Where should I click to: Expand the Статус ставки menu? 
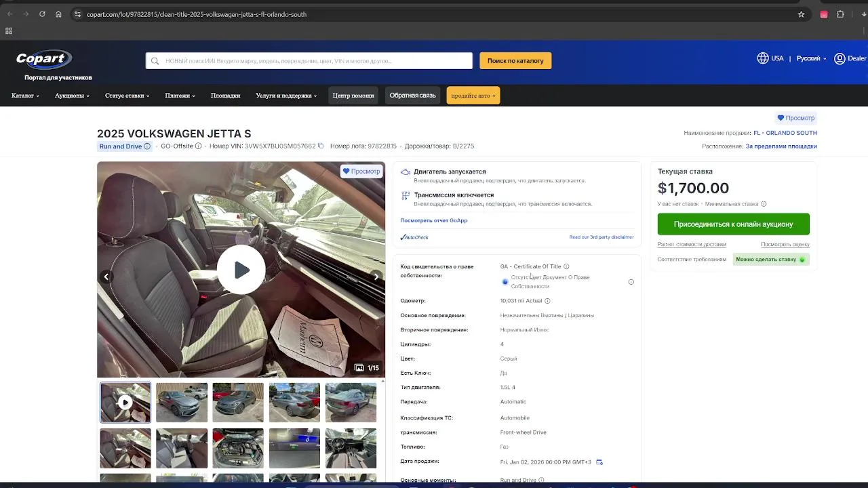point(127,96)
